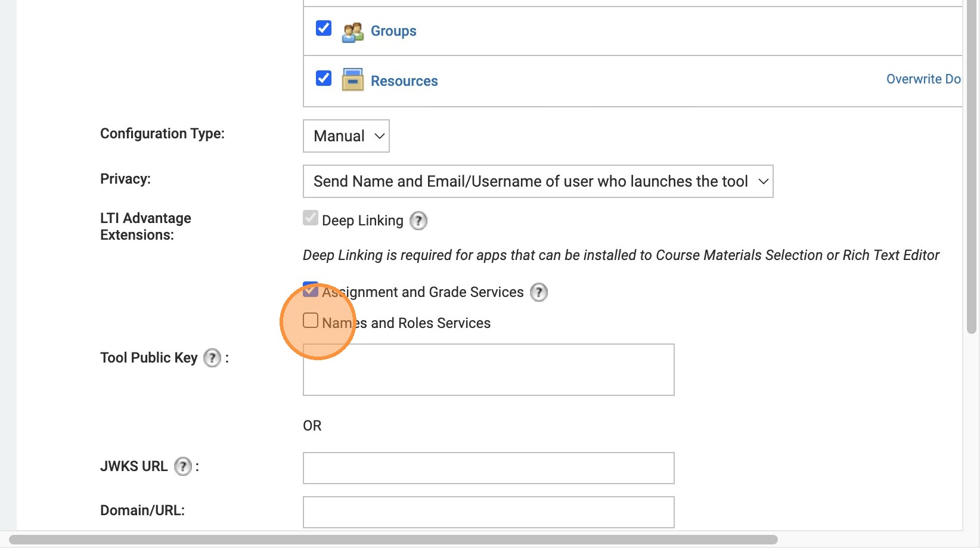Viewport: 980px width, 548px height.
Task: Toggle Assignment and Grade Services checkbox
Action: pyautogui.click(x=311, y=290)
